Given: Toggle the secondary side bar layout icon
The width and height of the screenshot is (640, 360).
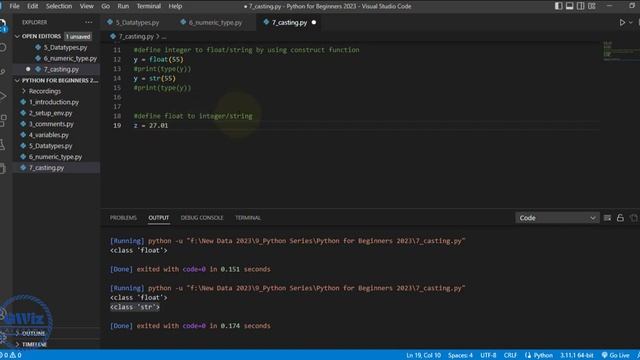Looking at the screenshot, I should tap(580, 6).
